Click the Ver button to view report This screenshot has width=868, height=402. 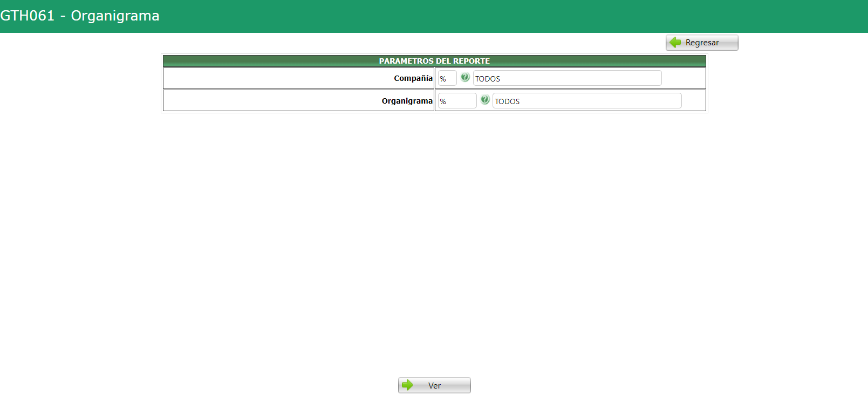(434, 385)
